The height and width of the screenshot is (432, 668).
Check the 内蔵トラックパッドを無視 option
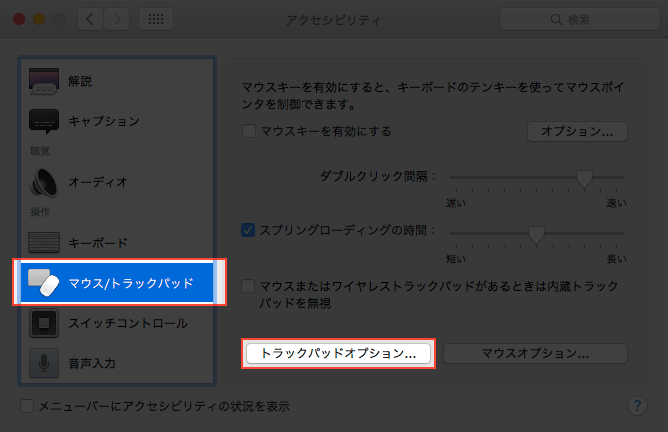[248, 286]
